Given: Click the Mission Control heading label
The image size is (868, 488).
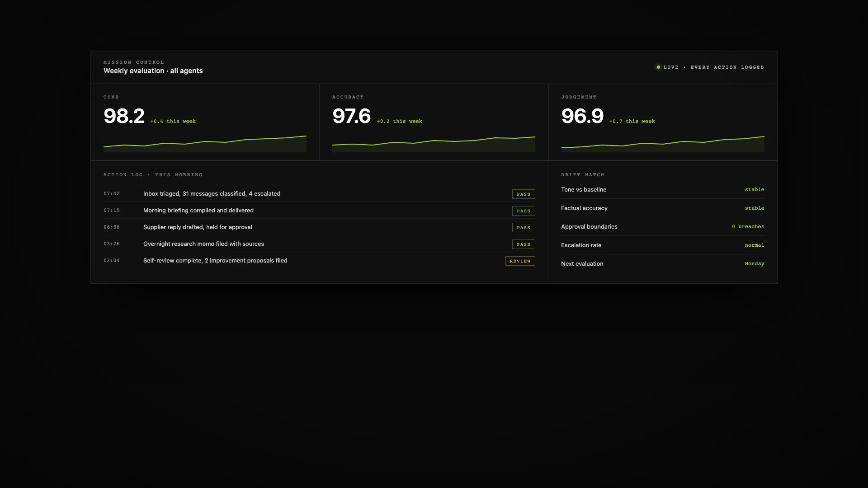Looking at the screenshot, I should (x=134, y=62).
